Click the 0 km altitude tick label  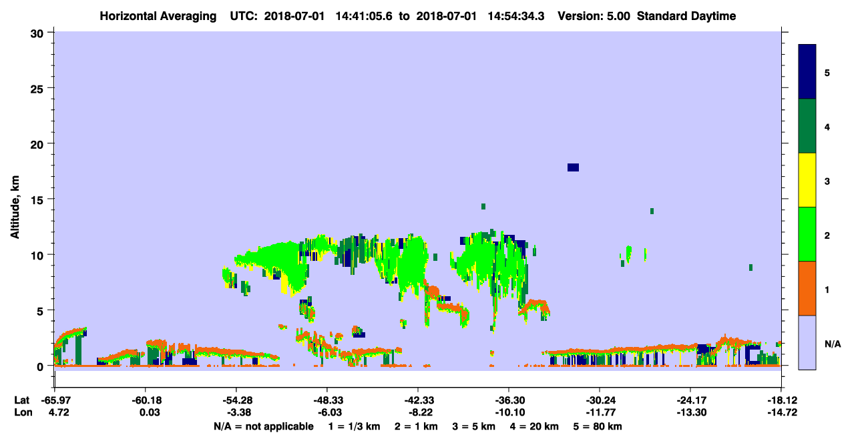pyautogui.click(x=41, y=366)
